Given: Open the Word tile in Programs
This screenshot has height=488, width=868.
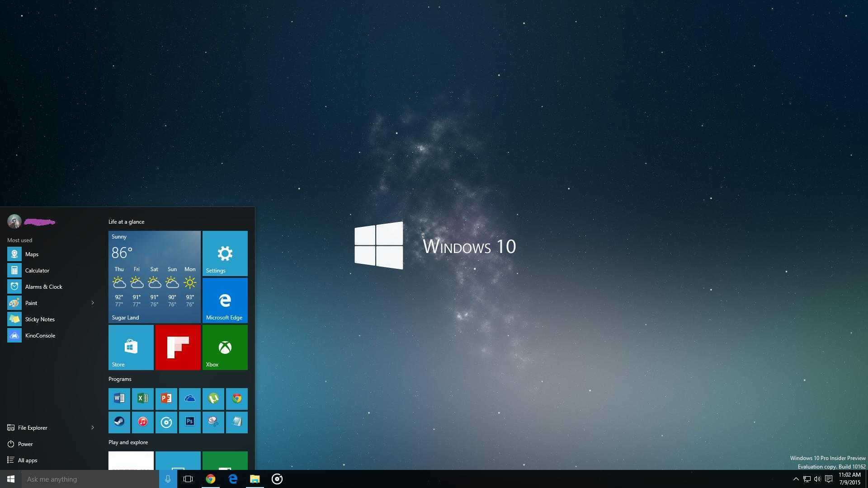Looking at the screenshot, I should [x=119, y=399].
